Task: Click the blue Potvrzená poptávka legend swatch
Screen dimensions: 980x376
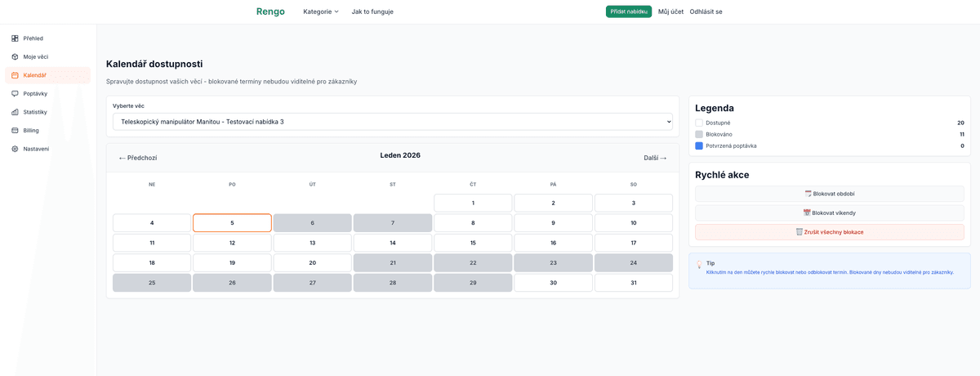Action: pyautogui.click(x=699, y=145)
